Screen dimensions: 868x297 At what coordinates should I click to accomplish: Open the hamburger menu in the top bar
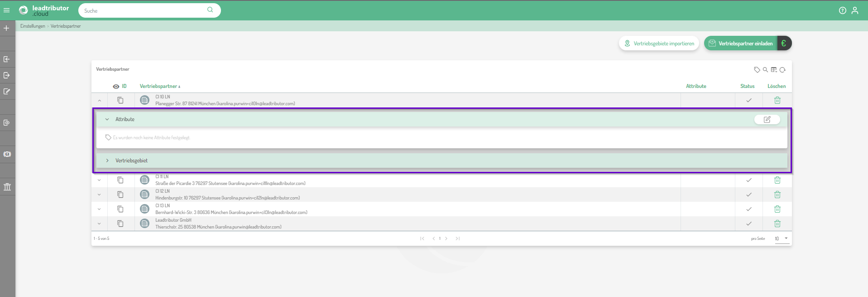pyautogui.click(x=7, y=10)
